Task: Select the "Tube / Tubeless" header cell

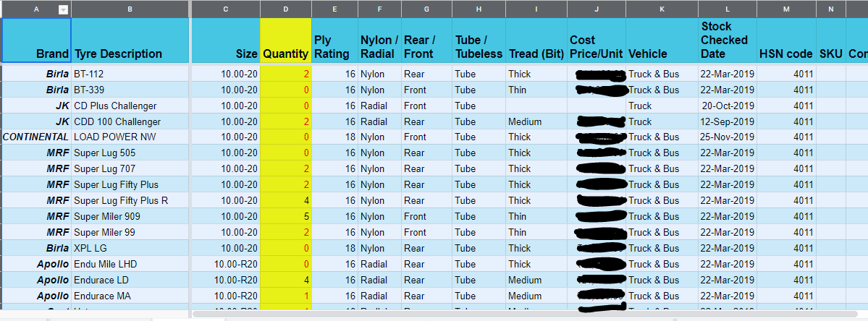Action: pos(479,40)
